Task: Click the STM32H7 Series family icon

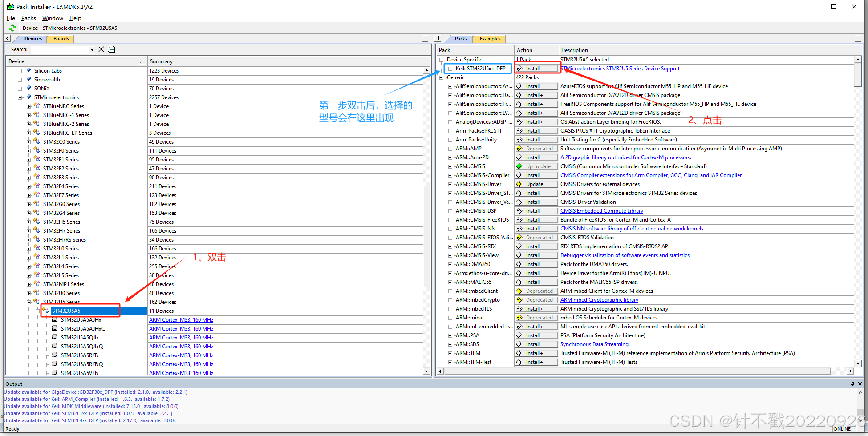Action: (37, 230)
